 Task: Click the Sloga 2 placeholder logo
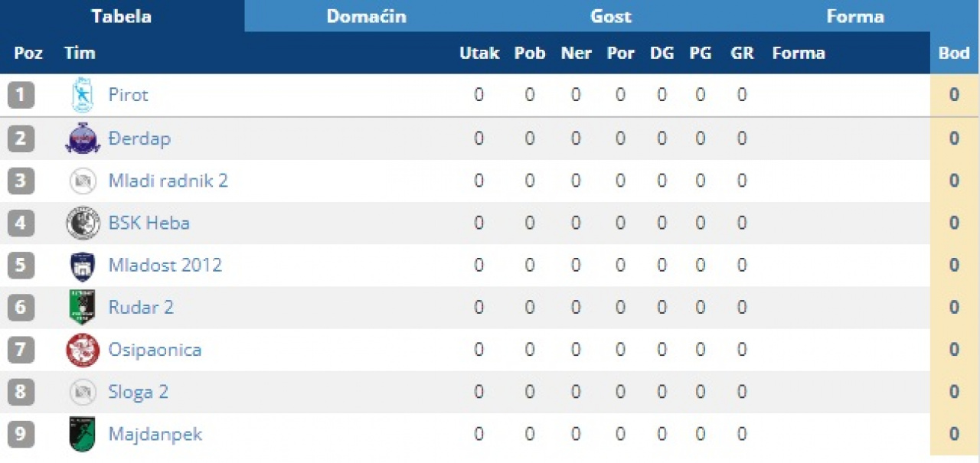[x=83, y=393]
